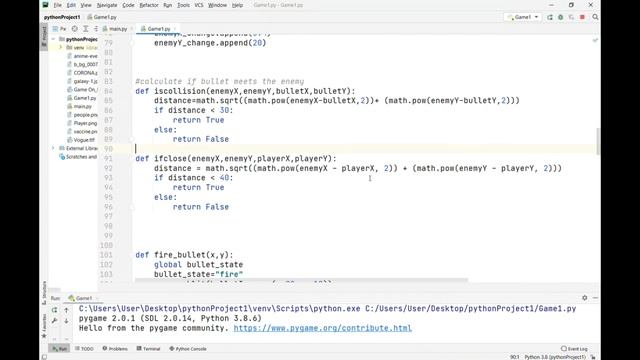Click the Python 3.8 interpreter status widget
Image resolution: width=640 pixels, height=360 pixels.
point(555,357)
